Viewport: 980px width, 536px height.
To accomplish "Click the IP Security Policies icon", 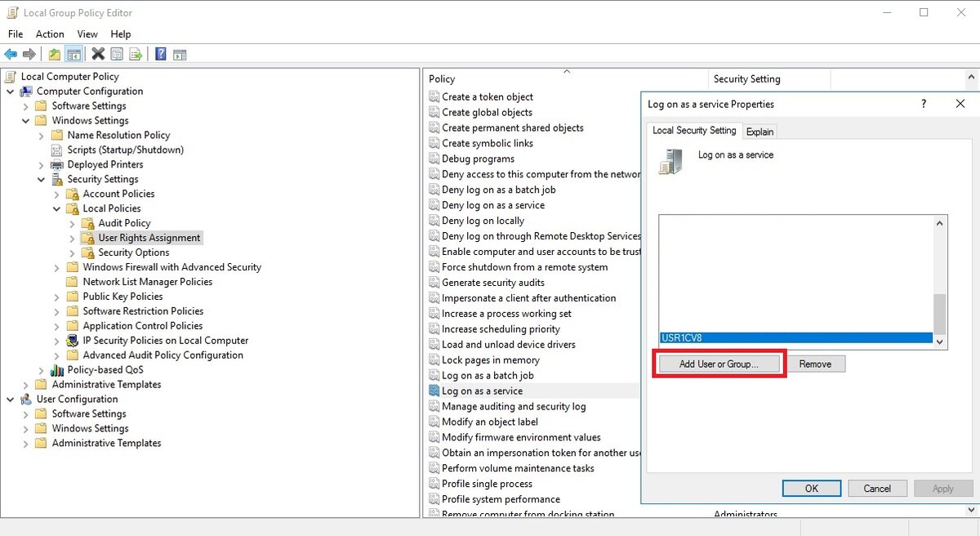I will tap(73, 341).
